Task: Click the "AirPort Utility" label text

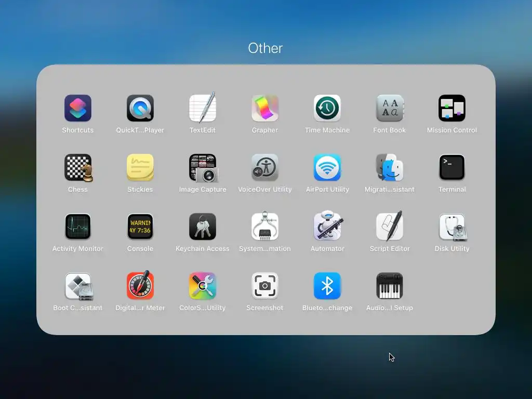Action: tap(327, 189)
